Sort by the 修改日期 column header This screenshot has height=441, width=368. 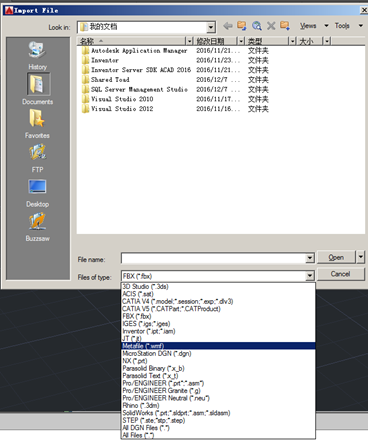pos(216,41)
